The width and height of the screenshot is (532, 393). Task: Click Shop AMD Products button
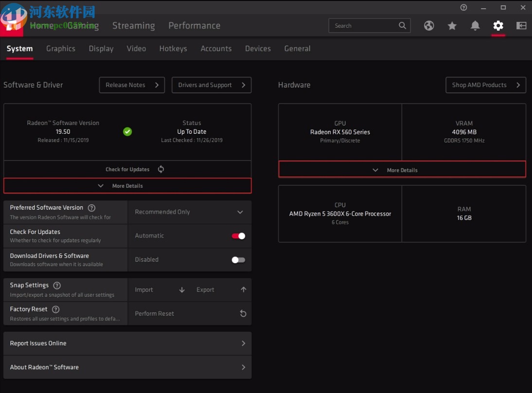[x=485, y=85]
